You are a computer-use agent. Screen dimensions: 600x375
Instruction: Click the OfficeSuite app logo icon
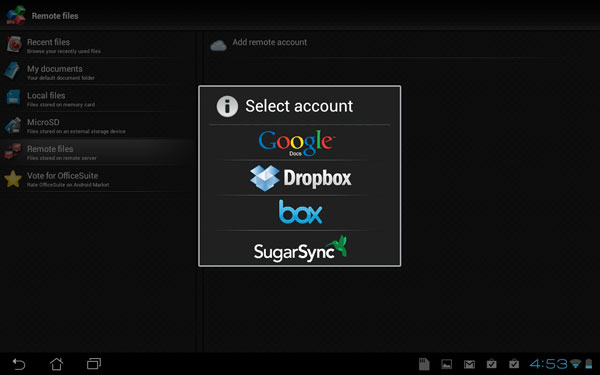pos(16,15)
